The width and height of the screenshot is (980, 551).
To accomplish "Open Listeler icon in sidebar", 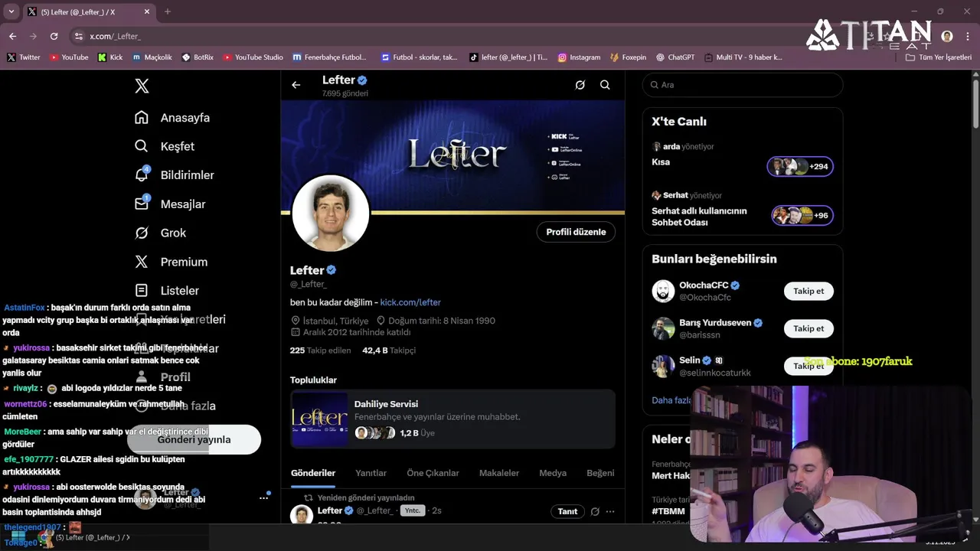I will (x=142, y=291).
